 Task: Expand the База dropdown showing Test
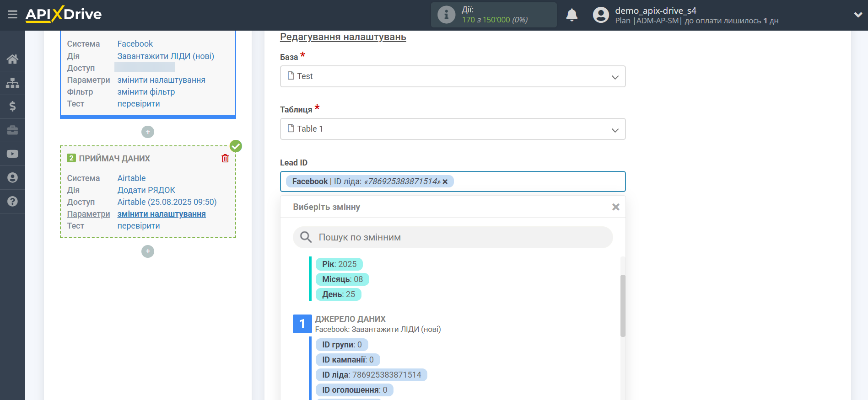click(453, 76)
